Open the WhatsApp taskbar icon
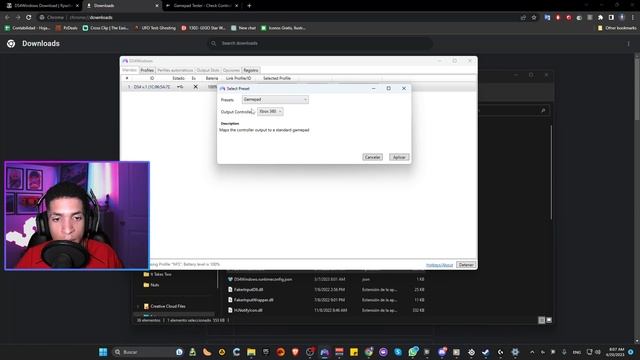Viewport: 640px width, 360px height. point(413,352)
